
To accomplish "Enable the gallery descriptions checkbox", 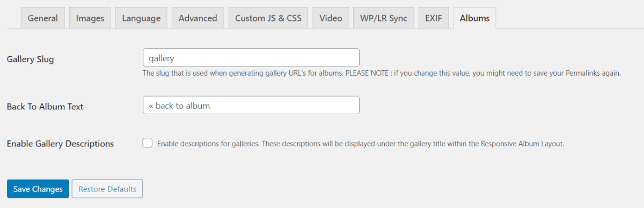I will click(x=148, y=143).
